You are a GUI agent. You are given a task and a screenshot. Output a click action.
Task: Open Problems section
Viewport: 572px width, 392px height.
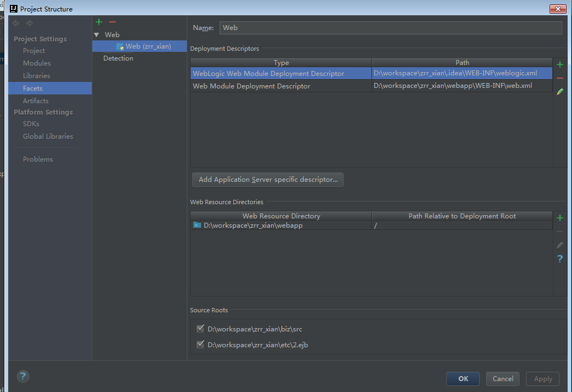click(38, 159)
